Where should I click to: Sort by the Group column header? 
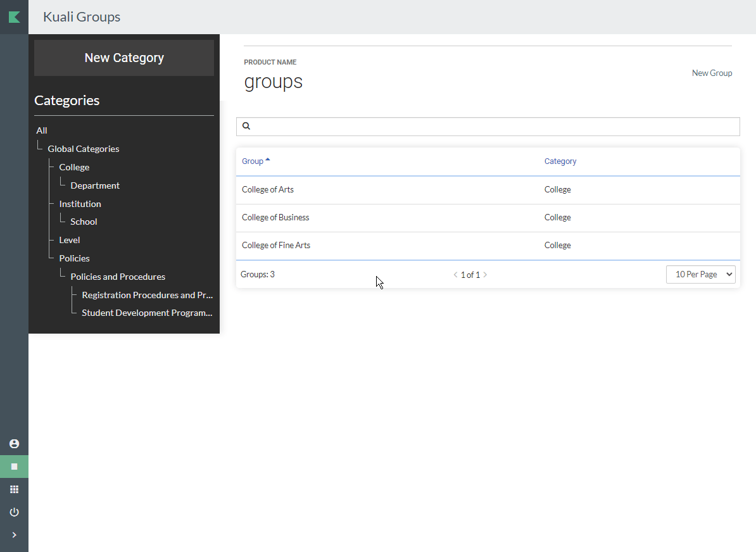[253, 161]
